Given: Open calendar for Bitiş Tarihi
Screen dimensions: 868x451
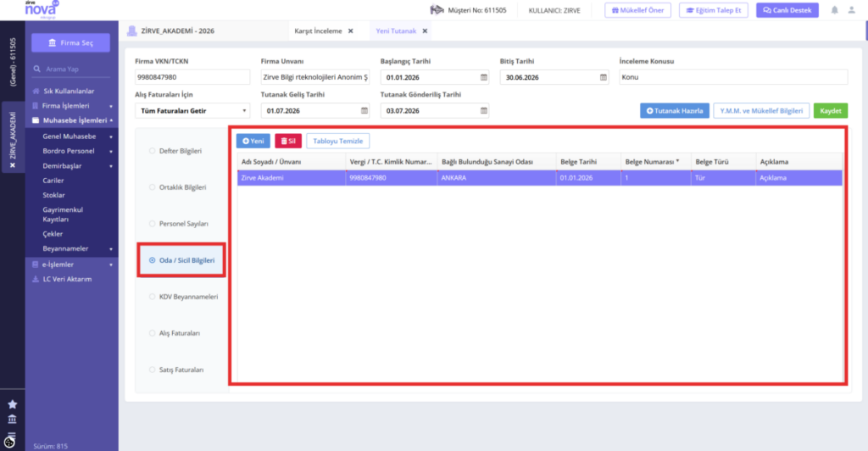Looking at the screenshot, I should coord(604,77).
